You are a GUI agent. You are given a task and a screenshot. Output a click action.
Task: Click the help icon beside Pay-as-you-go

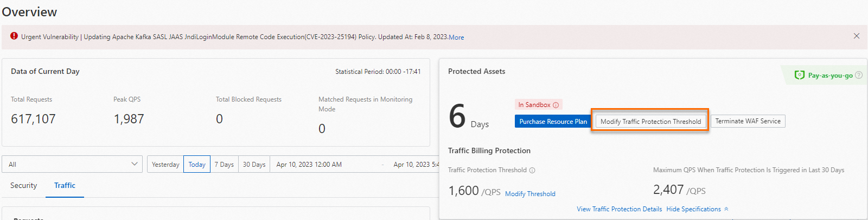(859, 75)
